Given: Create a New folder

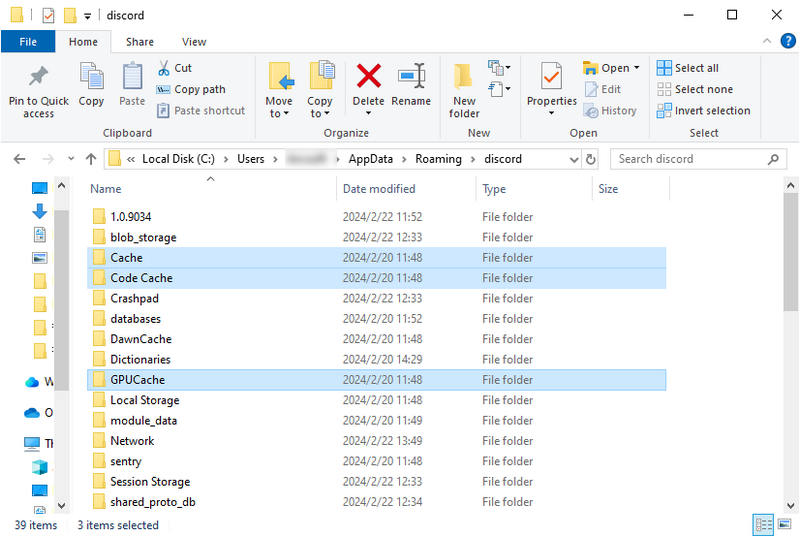Looking at the screenshot, I should pyautogui.click(x=464, y=90).
